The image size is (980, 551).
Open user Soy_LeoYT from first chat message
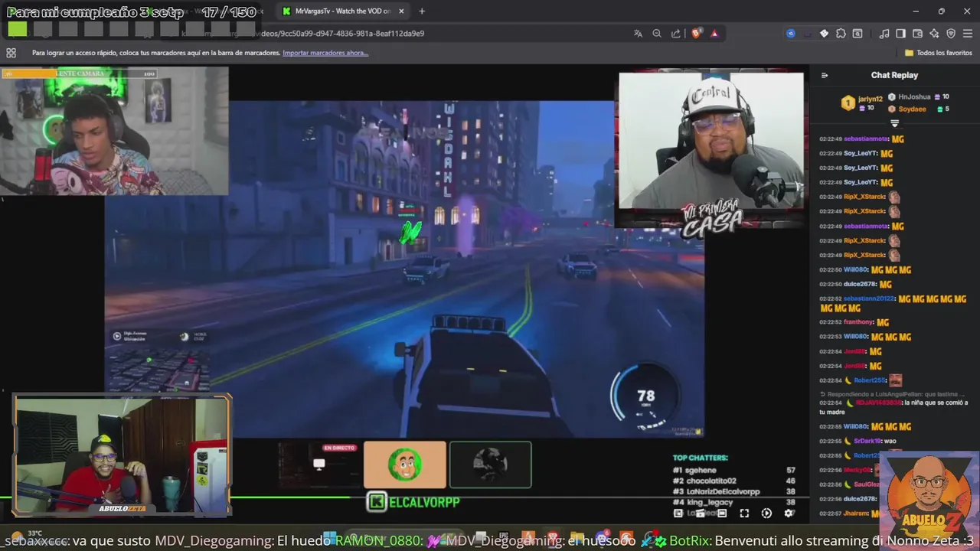pyautogui.click(x=861, y=153)
